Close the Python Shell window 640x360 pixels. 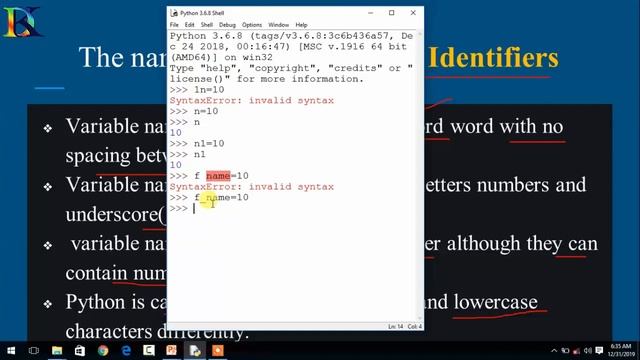(x=413, y=13)
